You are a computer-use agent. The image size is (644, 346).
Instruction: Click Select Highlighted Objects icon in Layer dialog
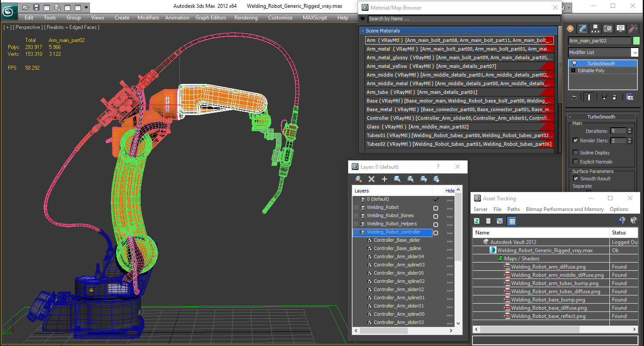(x=397, y=179)
